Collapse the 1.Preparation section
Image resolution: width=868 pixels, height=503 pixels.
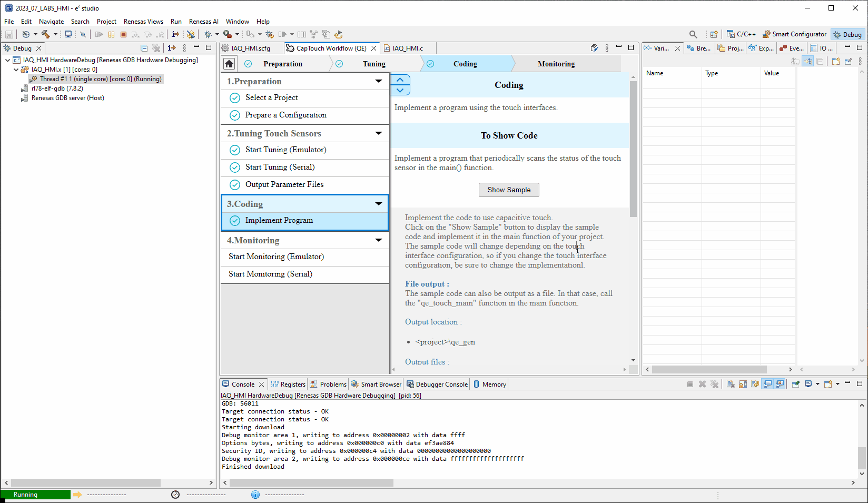point(378,81)
